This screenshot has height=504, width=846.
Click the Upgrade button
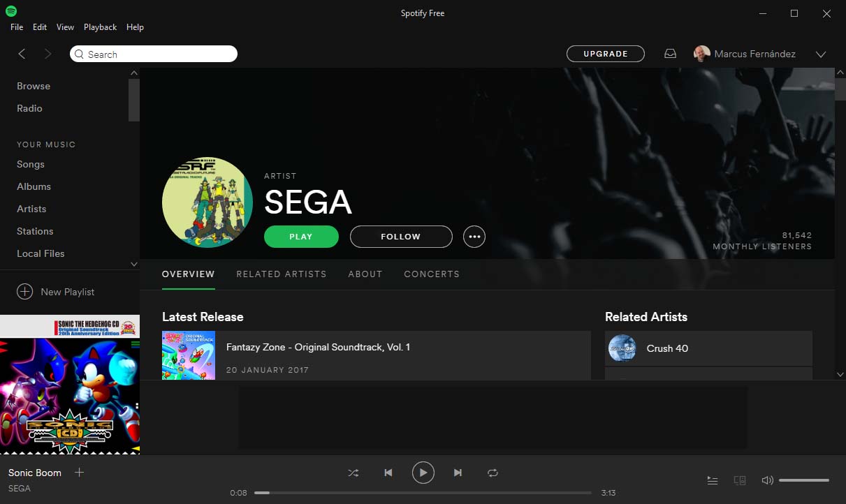606,54
